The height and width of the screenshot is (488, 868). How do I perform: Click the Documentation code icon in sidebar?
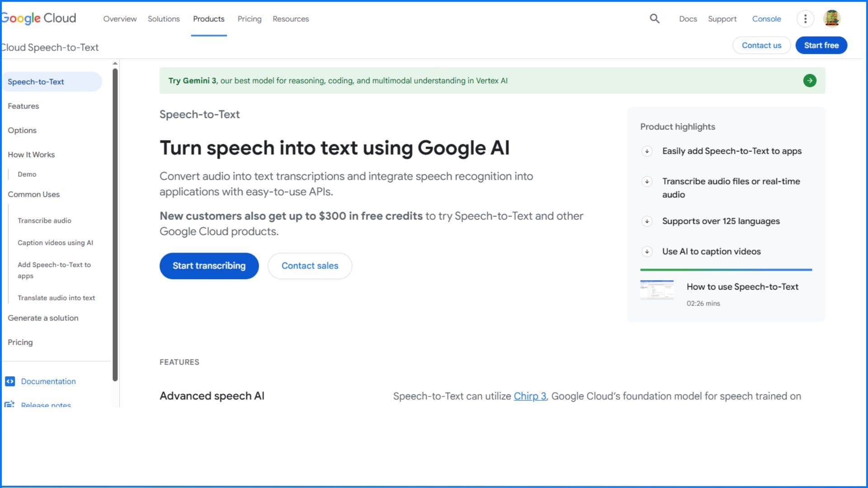11,381
